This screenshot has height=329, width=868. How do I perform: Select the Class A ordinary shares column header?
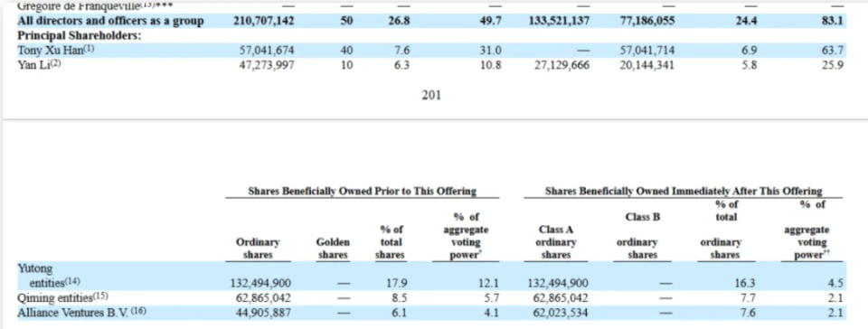point(555,242)
